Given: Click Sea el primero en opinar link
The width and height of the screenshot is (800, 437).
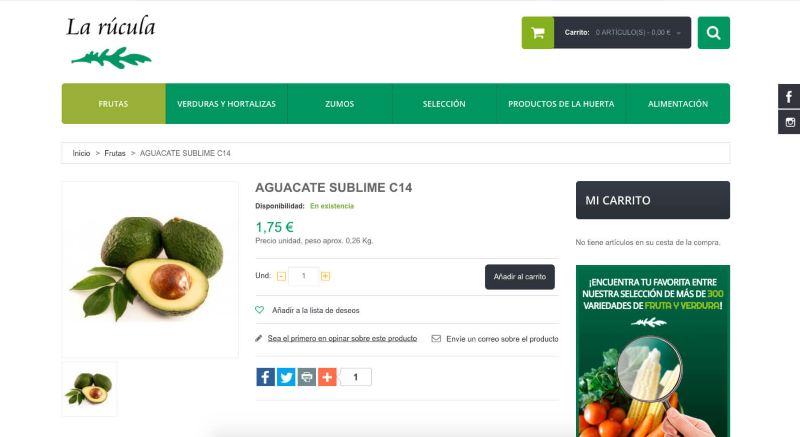Looking at the screenshot, I should pos(342,338).
